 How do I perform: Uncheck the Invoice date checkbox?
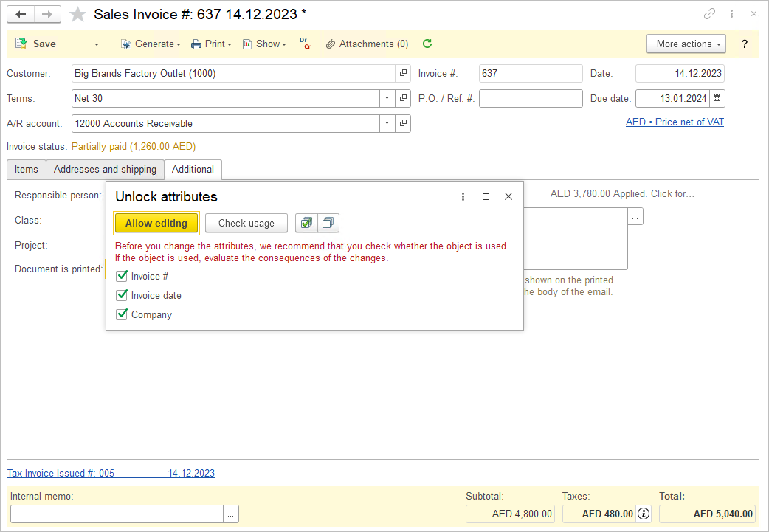pos(123,295)
